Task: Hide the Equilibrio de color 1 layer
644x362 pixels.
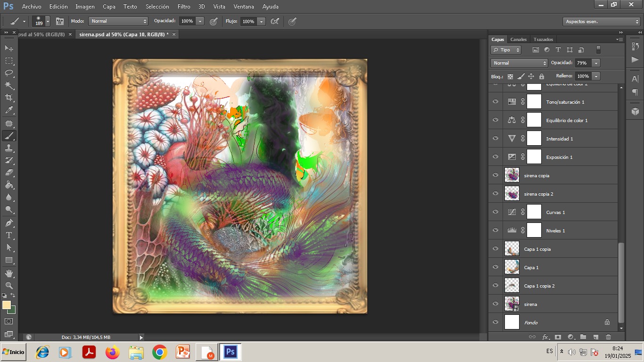Action: 495,120
